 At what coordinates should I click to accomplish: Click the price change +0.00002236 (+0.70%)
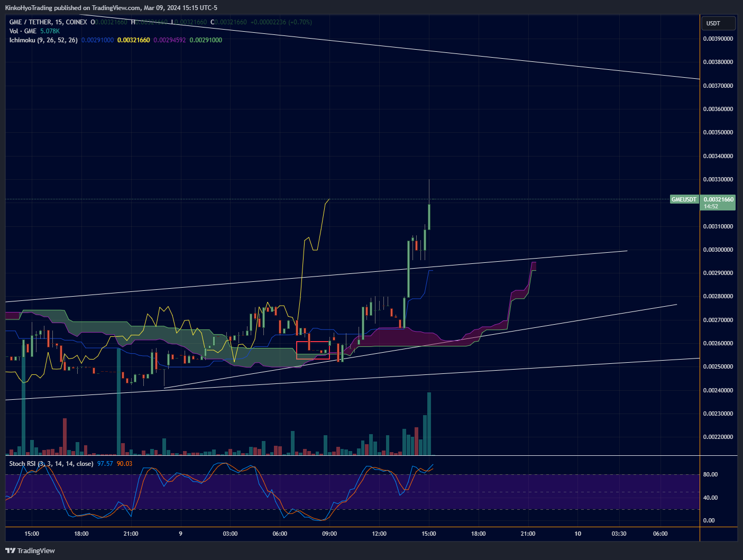[x=281, y=22]
